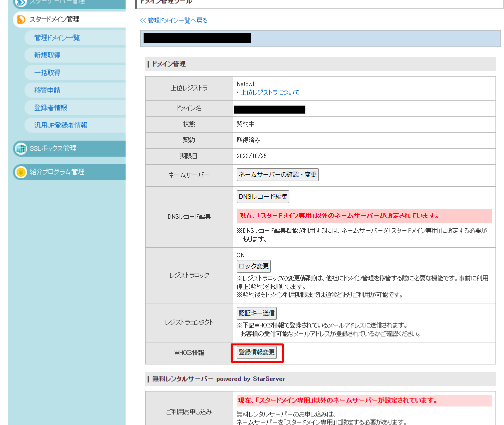Open 登録者情報 sidebar item
This screenshot has height=425, width=504.
coord(50,108)
